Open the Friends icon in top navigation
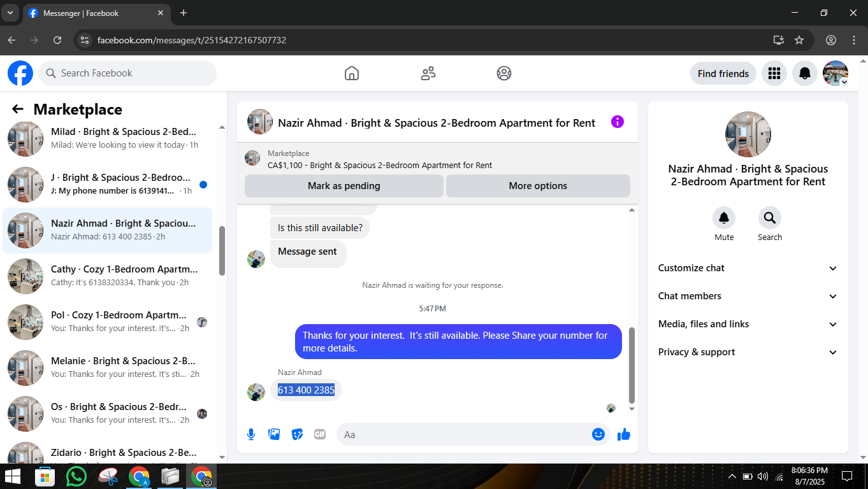The image size is (868, 489). [x=428, y=73]
